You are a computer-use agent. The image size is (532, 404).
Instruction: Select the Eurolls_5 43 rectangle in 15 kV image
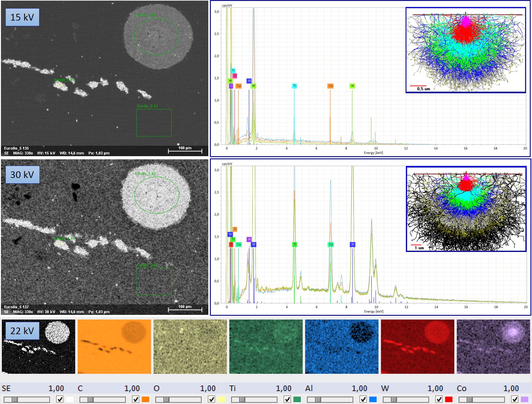(154, 123)
